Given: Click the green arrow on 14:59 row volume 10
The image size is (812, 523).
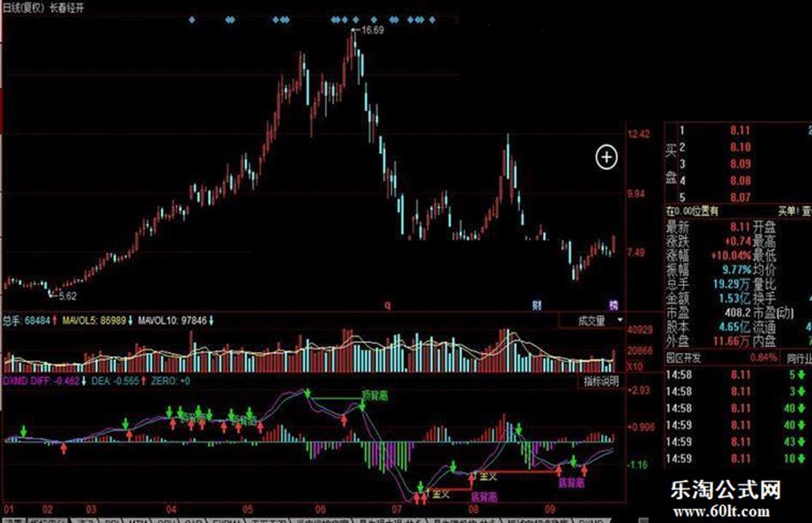Looking at the screenshot, I should click(801, 459).
